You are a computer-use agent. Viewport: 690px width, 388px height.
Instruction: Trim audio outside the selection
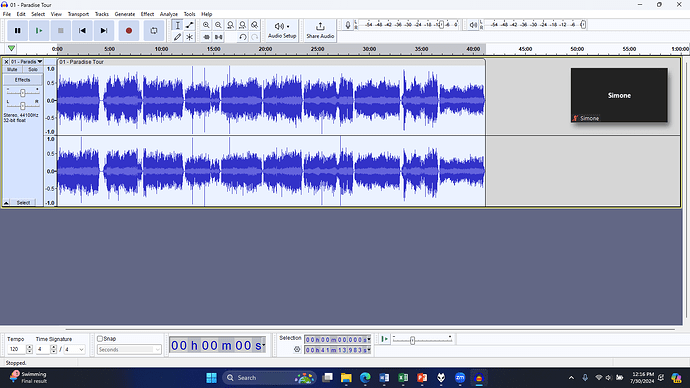pyautogui.click(x=206, y=37)
